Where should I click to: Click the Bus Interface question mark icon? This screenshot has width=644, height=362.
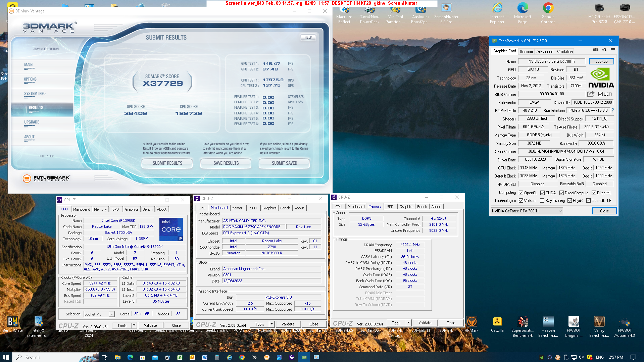click(613, 110)
